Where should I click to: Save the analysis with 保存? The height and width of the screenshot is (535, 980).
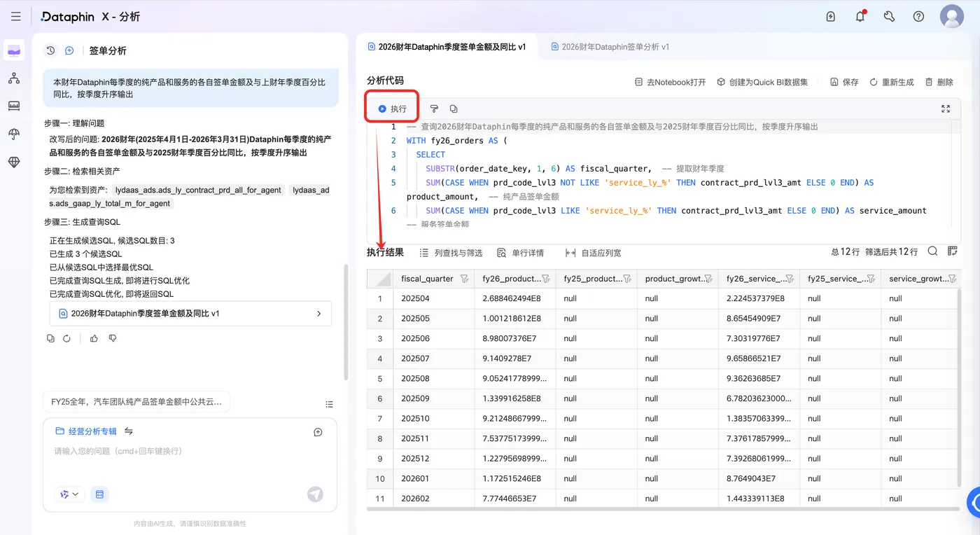pos(844,82)
